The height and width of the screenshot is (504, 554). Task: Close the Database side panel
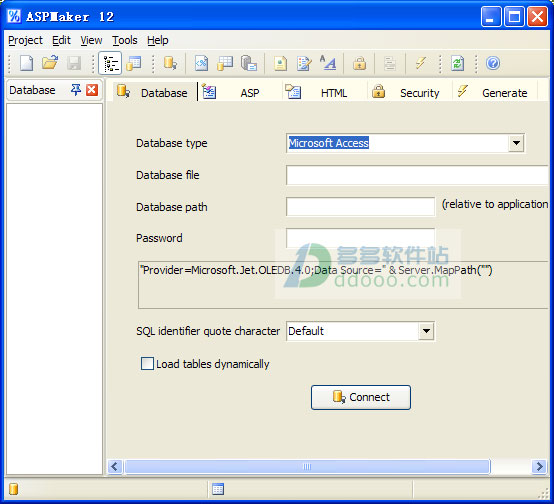click(92, 90)
